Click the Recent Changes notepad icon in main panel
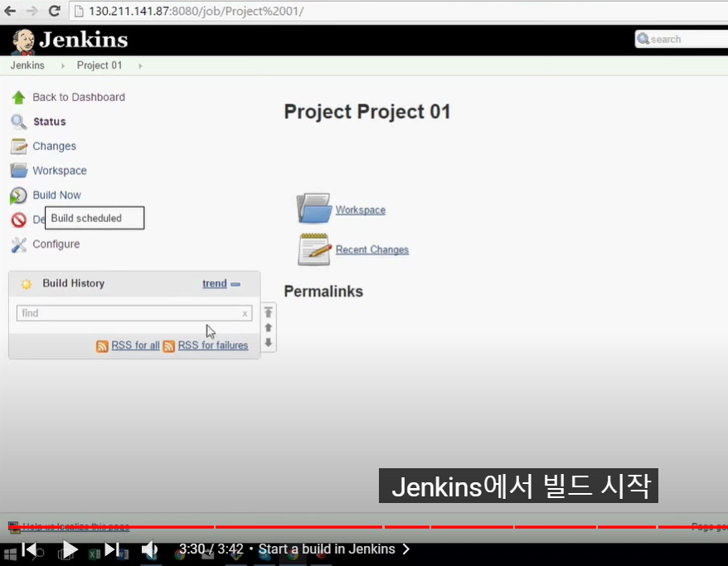This screenshot has height=566, width=728. (314, 249)
